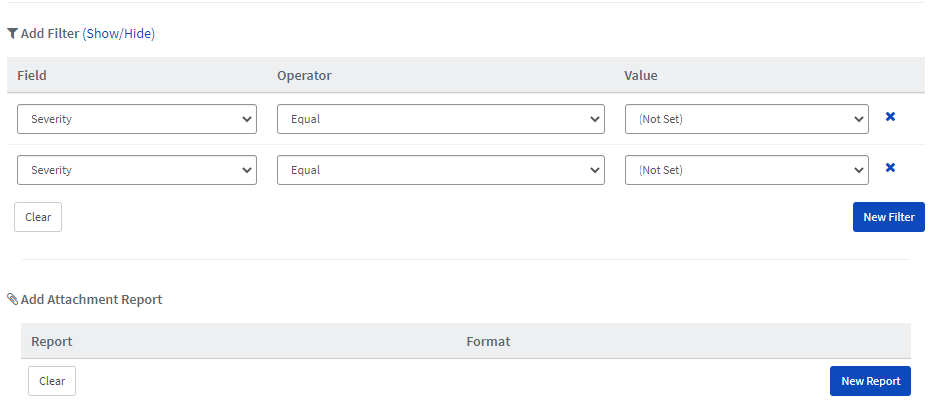The height and width of the screenshot is (414, 932).
Task: Open the second row's Severity field dropdown
Action: click(137, 170)
